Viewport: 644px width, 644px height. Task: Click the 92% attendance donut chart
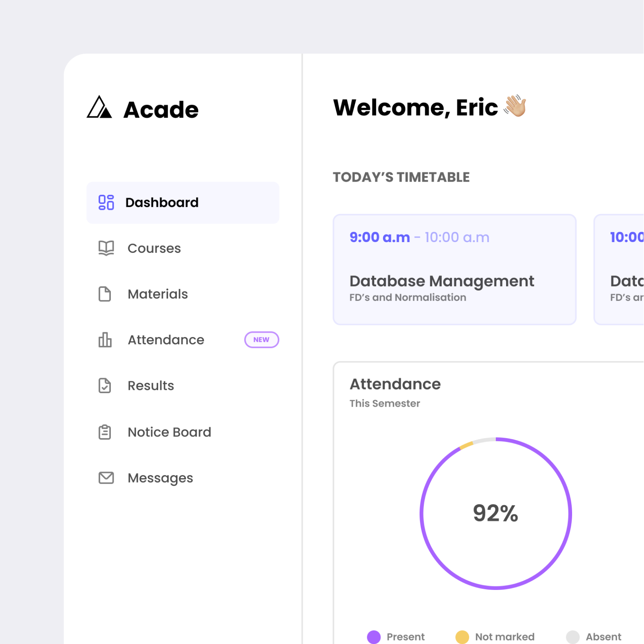[x=495, y=515]
